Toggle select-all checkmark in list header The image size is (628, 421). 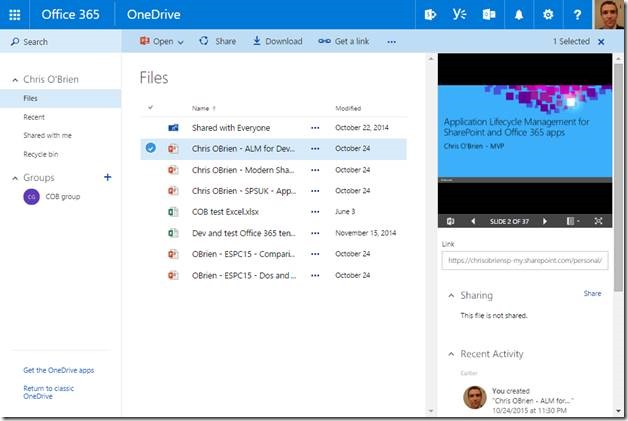click(x=151, y=107)
